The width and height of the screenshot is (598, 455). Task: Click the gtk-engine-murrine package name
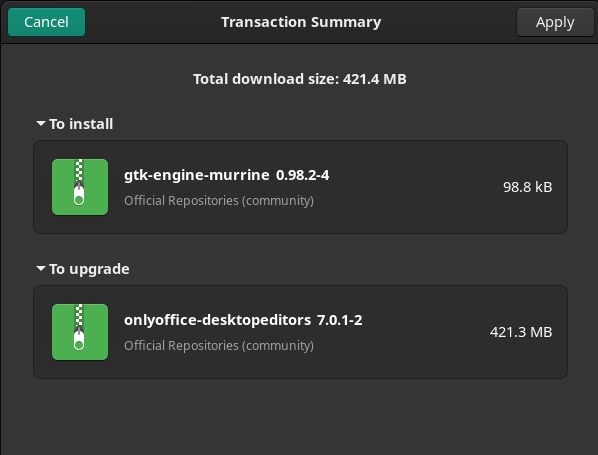197,175
